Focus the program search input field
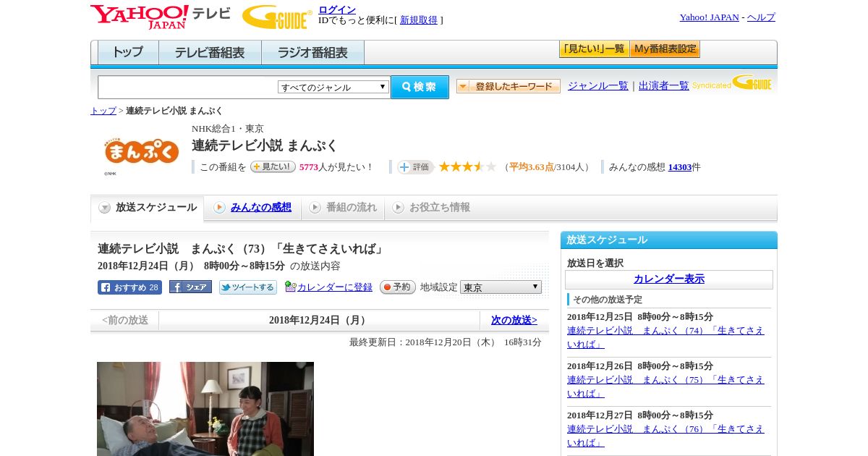 [x=188, y=87]
